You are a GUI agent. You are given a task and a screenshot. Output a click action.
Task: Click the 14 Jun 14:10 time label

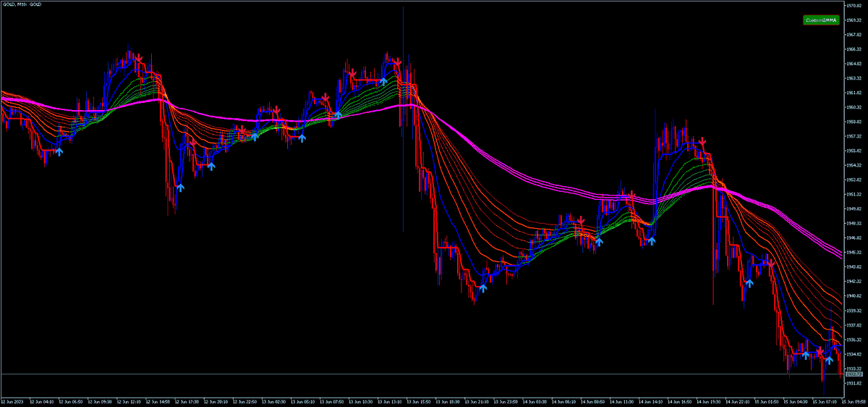tap(650, 400)
